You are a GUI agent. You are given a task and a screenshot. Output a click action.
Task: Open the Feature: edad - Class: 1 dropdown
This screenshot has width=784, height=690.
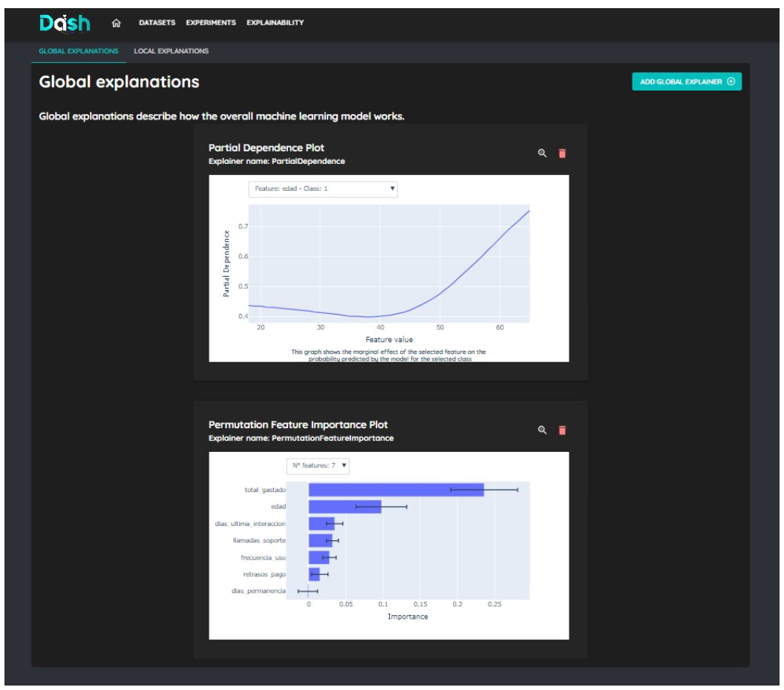322,189
